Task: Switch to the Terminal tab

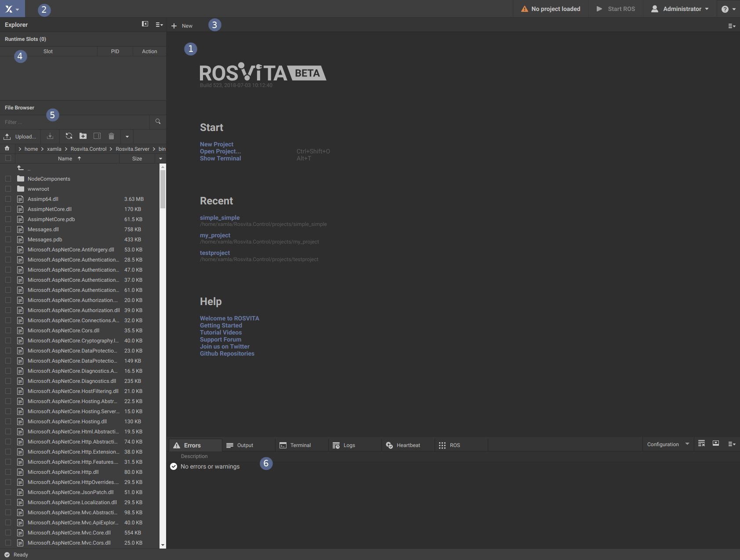Action: (302, 445)
